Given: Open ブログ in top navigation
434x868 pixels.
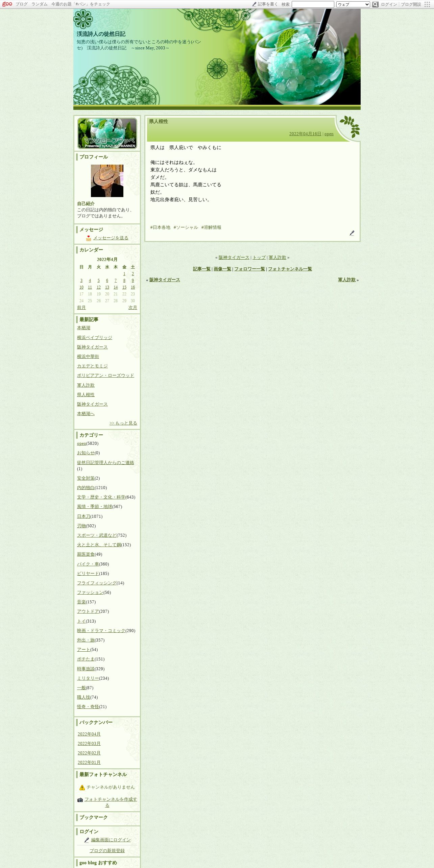Looking at the screenshot, I should click(22, 4).
